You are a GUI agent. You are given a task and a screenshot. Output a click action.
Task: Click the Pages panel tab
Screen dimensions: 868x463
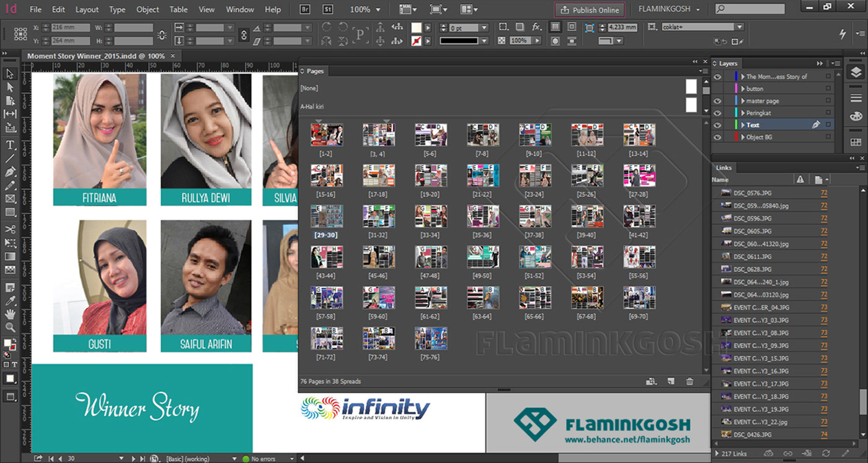314,71
